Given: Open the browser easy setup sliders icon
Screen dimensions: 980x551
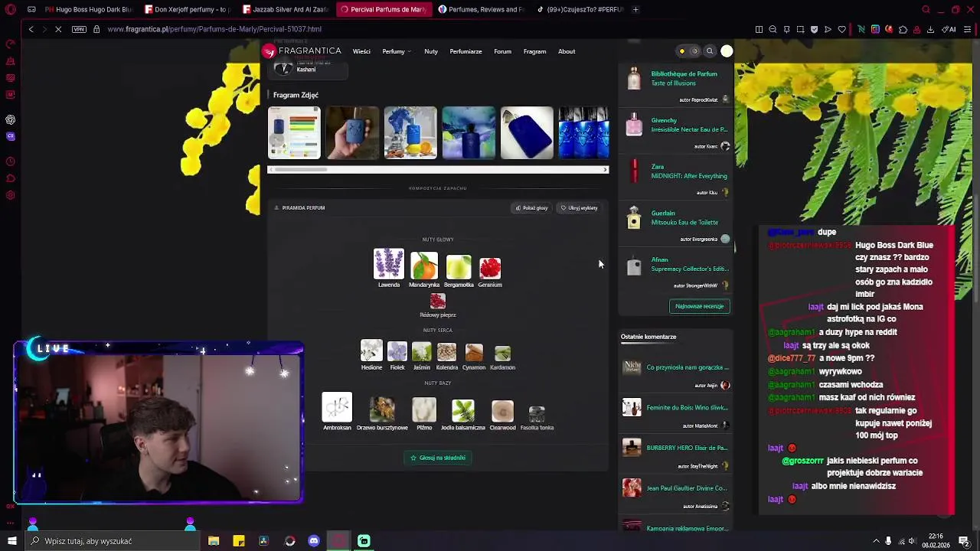Looking at the screenshot, I should (x=968, y=29).
